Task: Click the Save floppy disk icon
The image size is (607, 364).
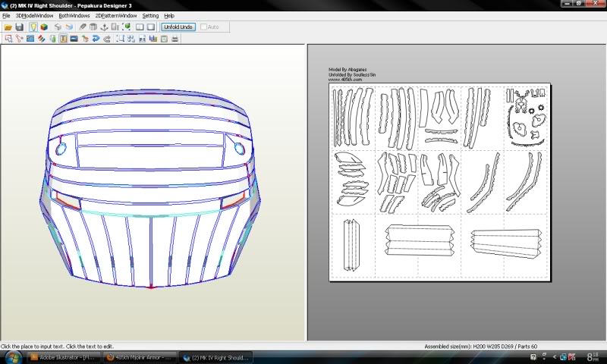Action: [x=19, y=27]
